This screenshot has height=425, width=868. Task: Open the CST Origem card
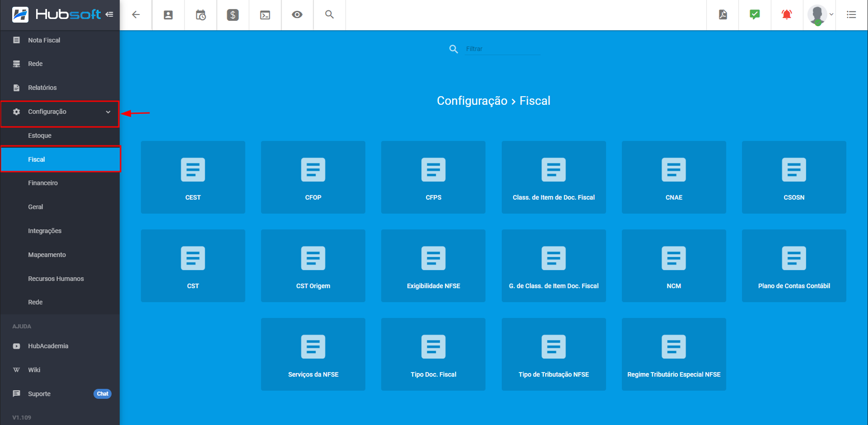(x=313, y=266)
